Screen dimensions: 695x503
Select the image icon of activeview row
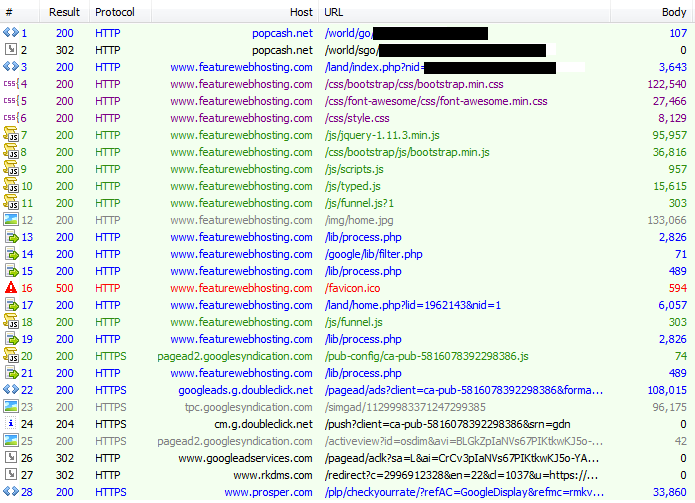pyautogui.click(x=11, y=441)
